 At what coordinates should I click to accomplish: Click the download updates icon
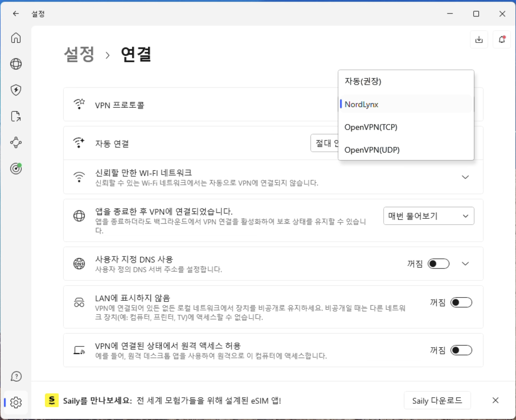click(x=479, y=40)
